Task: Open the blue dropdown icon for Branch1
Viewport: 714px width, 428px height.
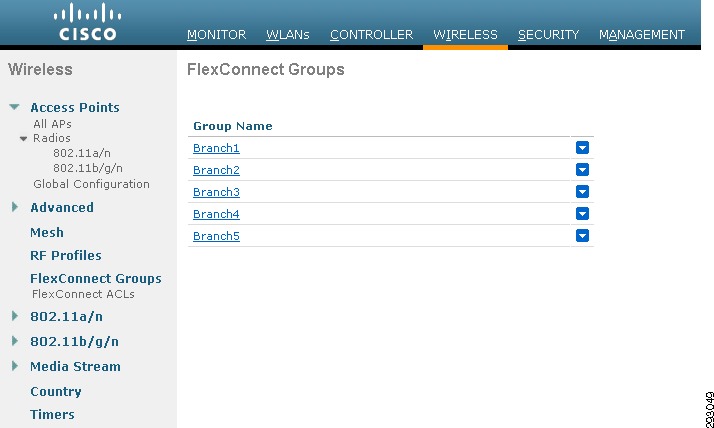Action: [582, 148]
